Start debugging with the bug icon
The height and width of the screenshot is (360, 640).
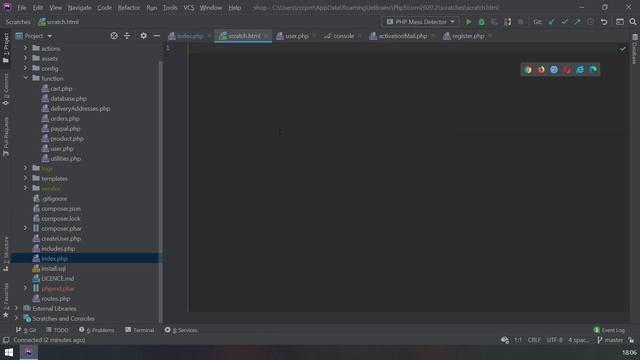pyautogui.click(x=482, y=22)
